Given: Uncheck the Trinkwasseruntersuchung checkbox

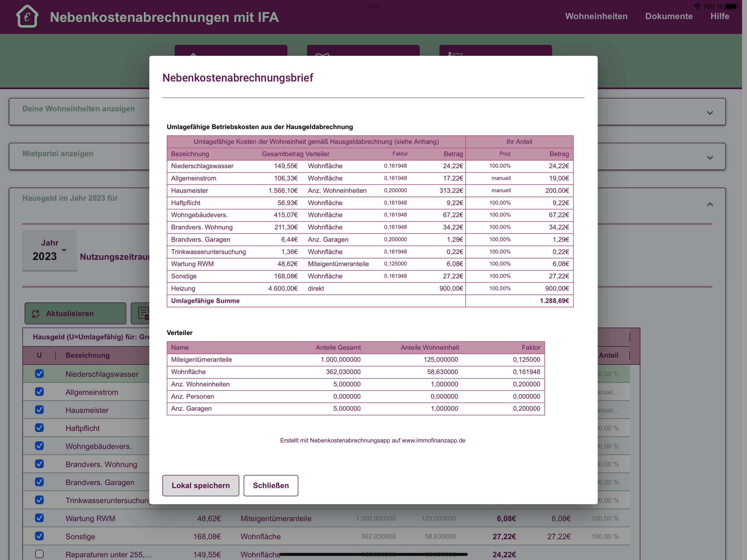Looking at the screenshot, I should (40, 500).
